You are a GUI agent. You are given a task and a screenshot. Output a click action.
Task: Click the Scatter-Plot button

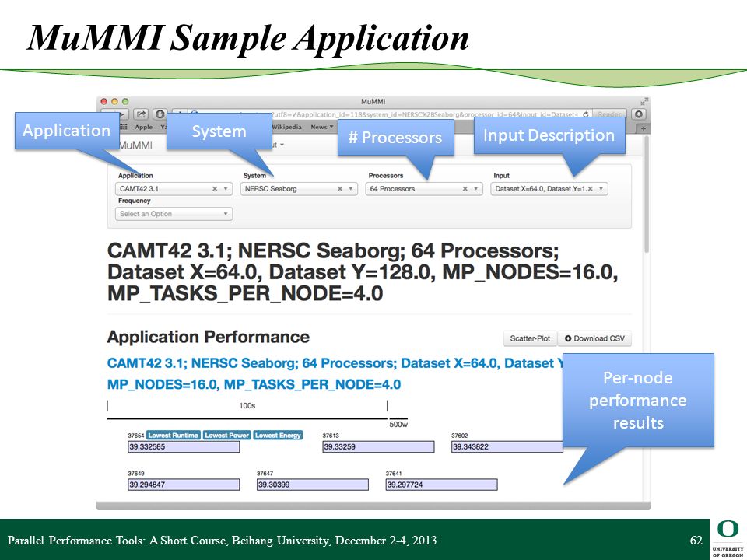pos(530,338)
